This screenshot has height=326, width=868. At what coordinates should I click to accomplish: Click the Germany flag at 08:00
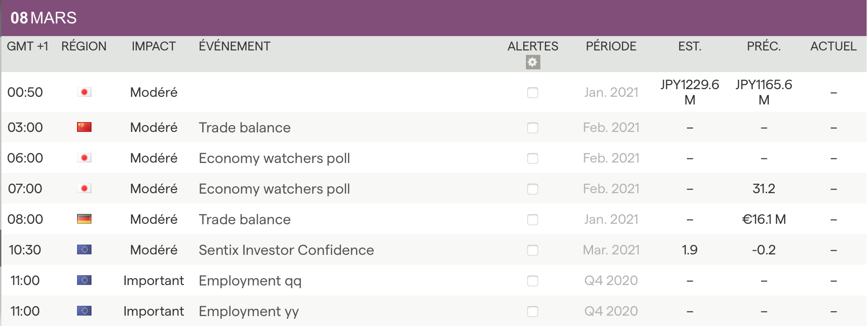84,219
